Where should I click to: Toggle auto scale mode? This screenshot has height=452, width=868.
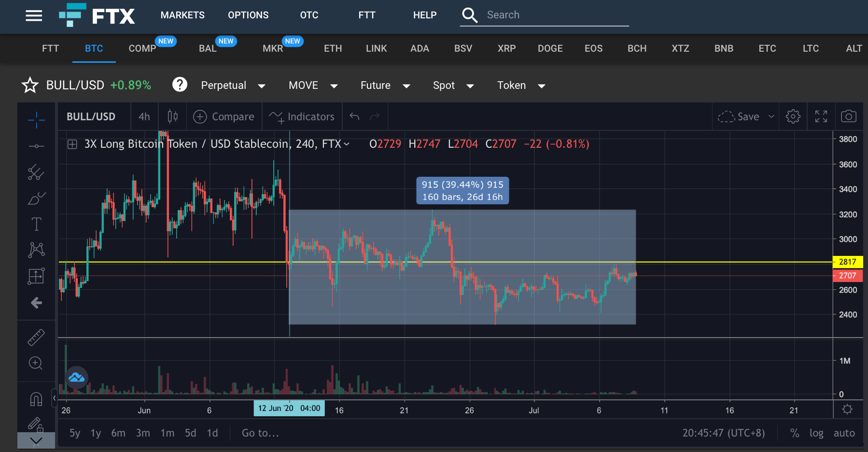(844, 433)
